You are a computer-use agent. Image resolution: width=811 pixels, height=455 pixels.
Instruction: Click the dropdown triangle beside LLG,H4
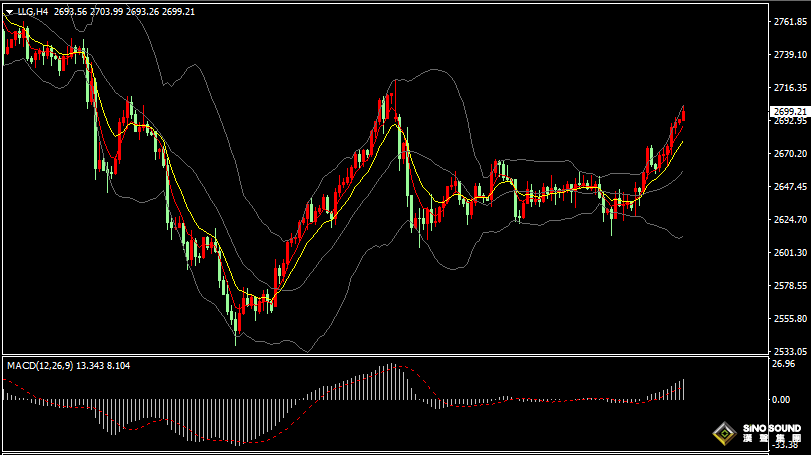click(x=9, y=12)
